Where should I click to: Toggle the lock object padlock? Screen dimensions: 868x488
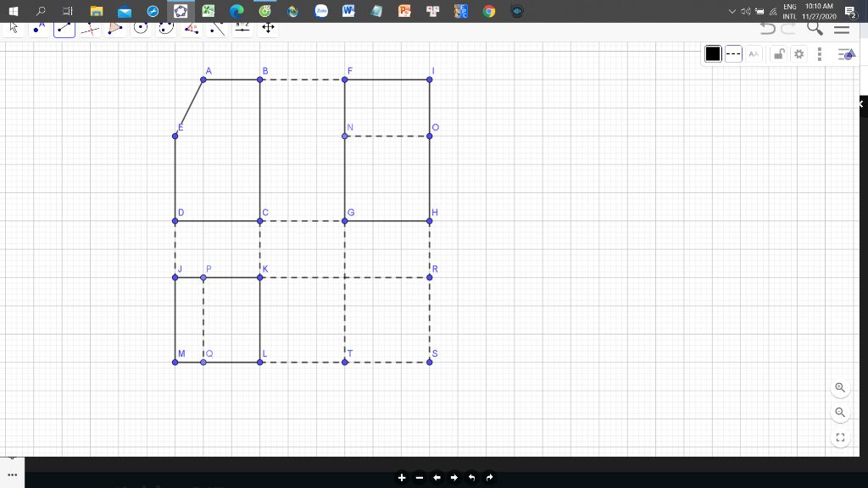(x=779, y=53)
